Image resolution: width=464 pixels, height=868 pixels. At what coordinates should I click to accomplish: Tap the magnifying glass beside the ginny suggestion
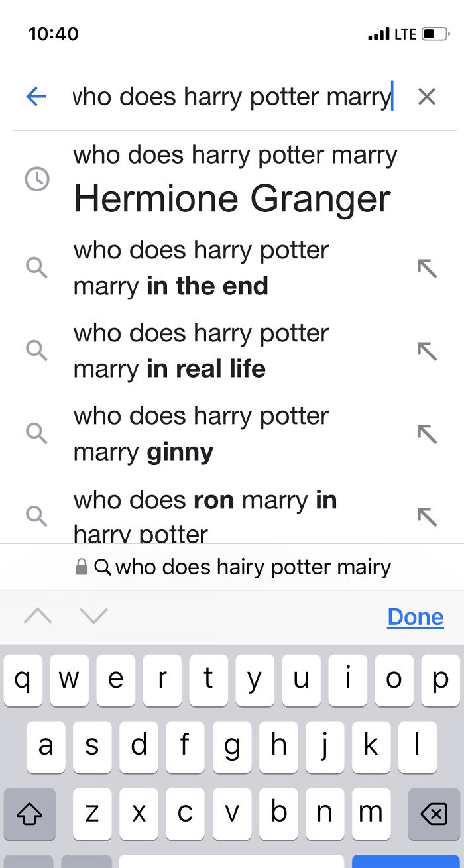37,434
